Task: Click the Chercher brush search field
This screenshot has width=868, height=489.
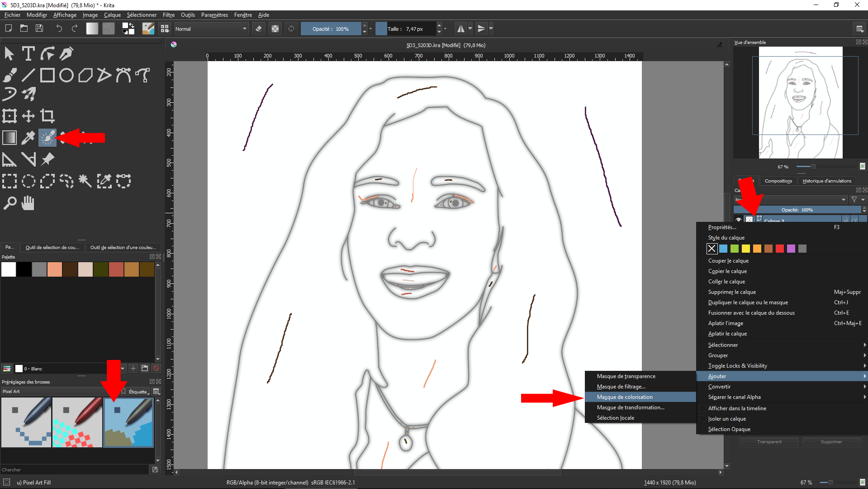Action: pos(75,470)
